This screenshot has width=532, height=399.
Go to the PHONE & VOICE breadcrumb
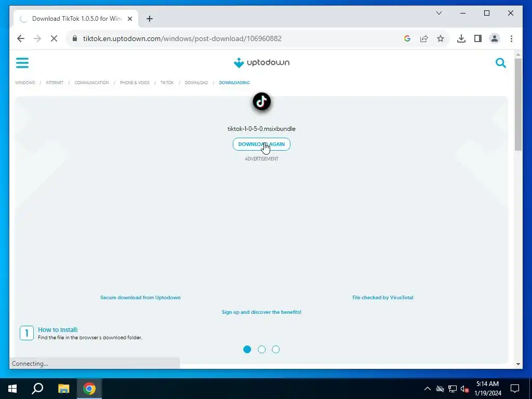pyautogui.click(x=135, y=83)
